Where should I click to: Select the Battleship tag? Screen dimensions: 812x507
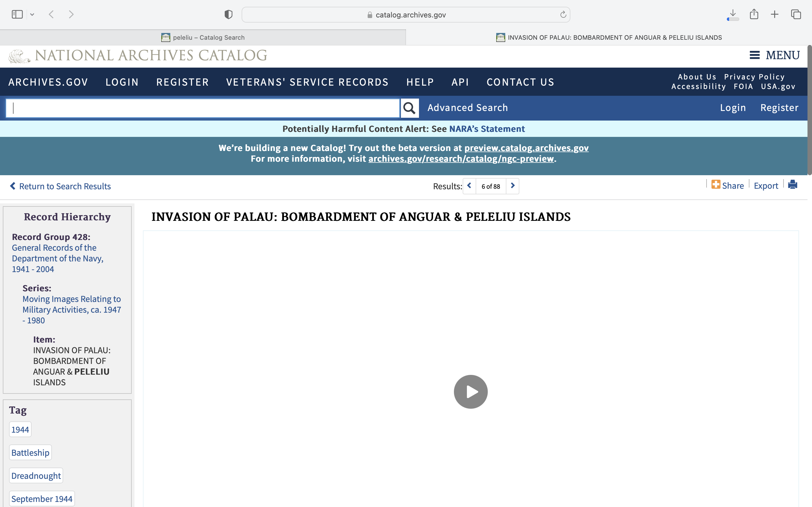[x=30, y=452]
